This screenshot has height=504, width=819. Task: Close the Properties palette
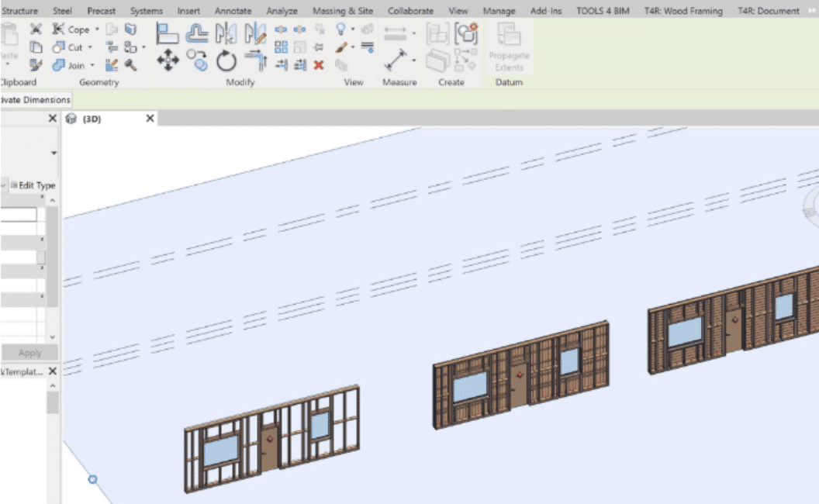(52, 119)
